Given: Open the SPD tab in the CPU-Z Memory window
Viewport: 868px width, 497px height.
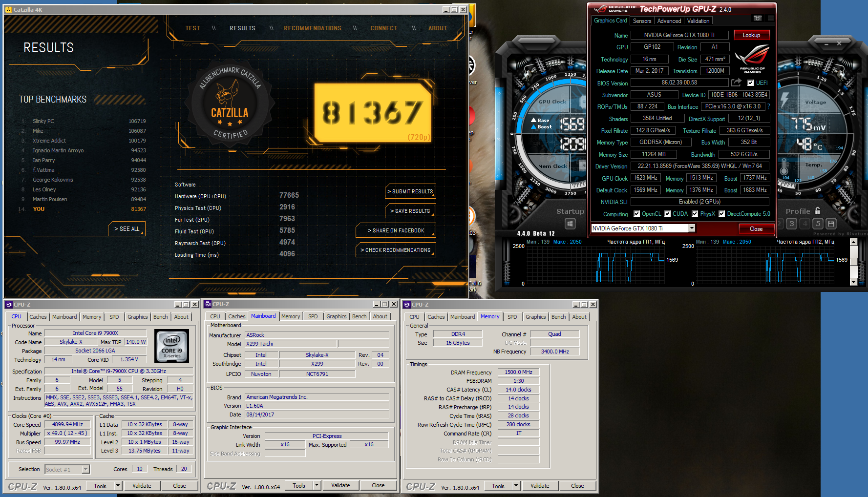Looking at the screenshot, I should point(512,317).
